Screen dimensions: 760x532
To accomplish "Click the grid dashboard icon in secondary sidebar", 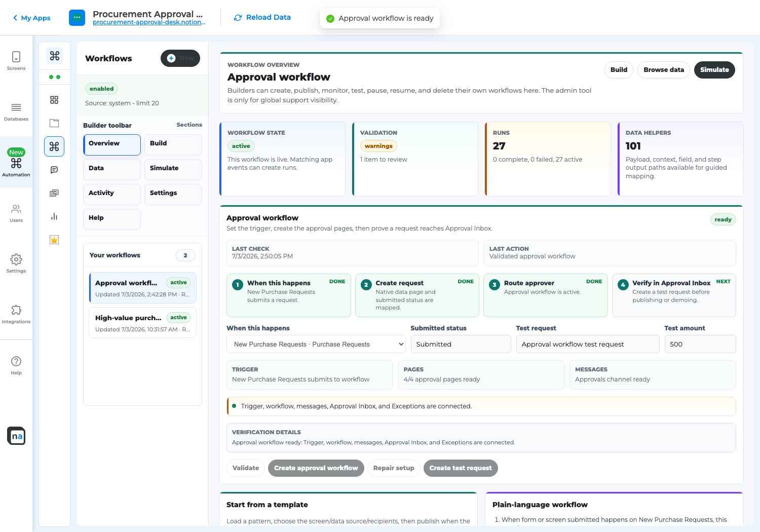I will 54,100.
